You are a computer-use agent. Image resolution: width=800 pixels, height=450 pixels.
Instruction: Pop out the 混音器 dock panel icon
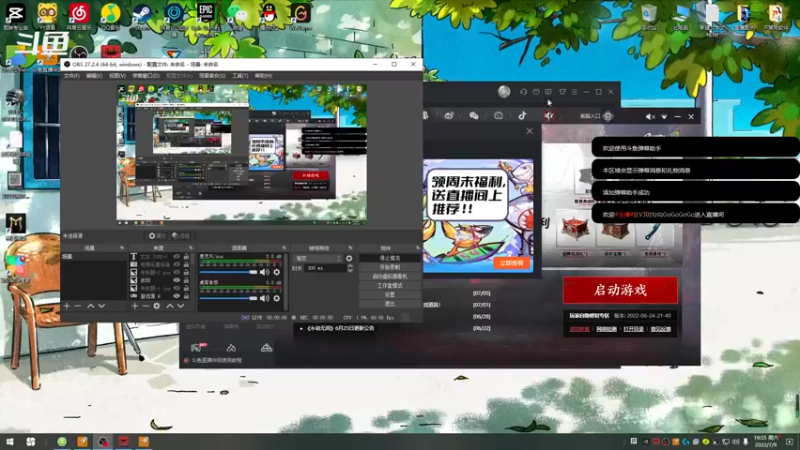click(x=284, y=248)
